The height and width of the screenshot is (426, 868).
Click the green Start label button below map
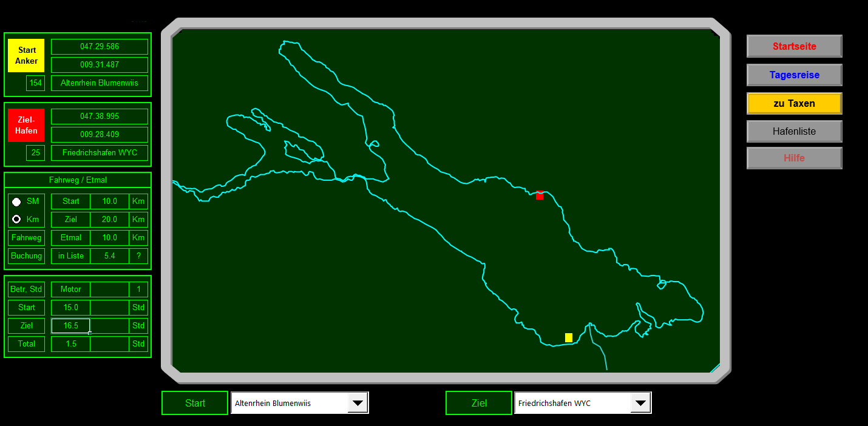[x=195, y=403]
